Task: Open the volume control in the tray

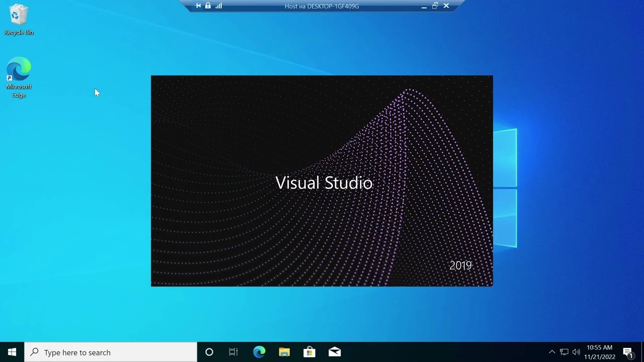Action: tap(576, 352)
